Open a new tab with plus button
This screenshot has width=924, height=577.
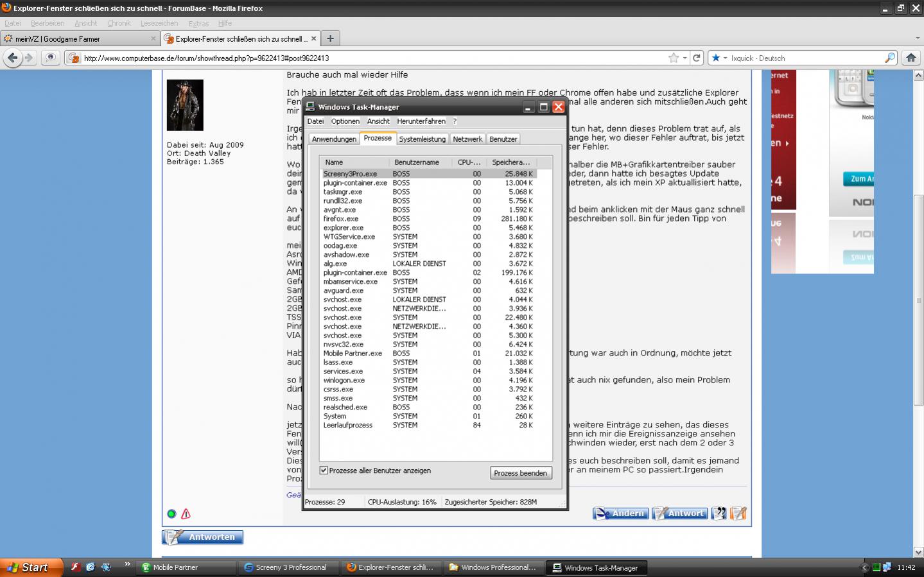click(330, 39)
